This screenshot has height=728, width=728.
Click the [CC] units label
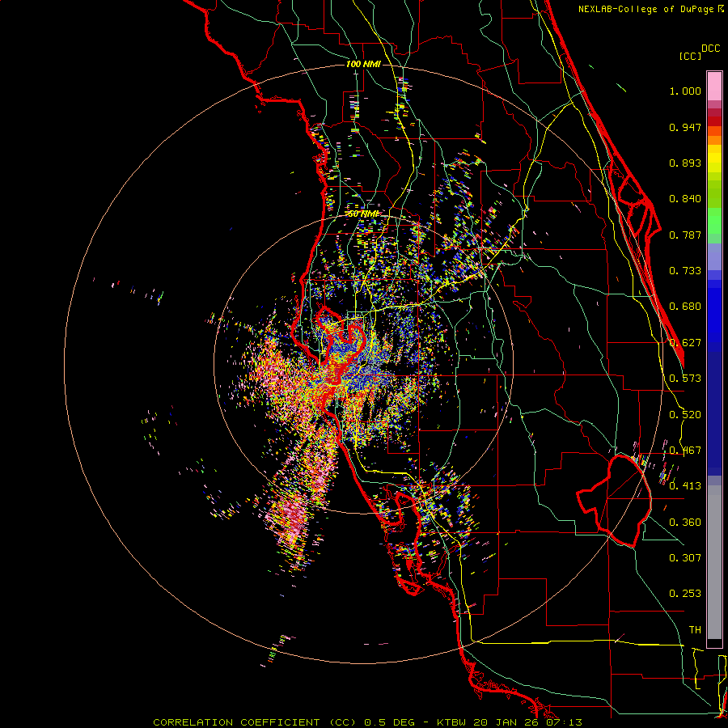[x=690, y=56]
